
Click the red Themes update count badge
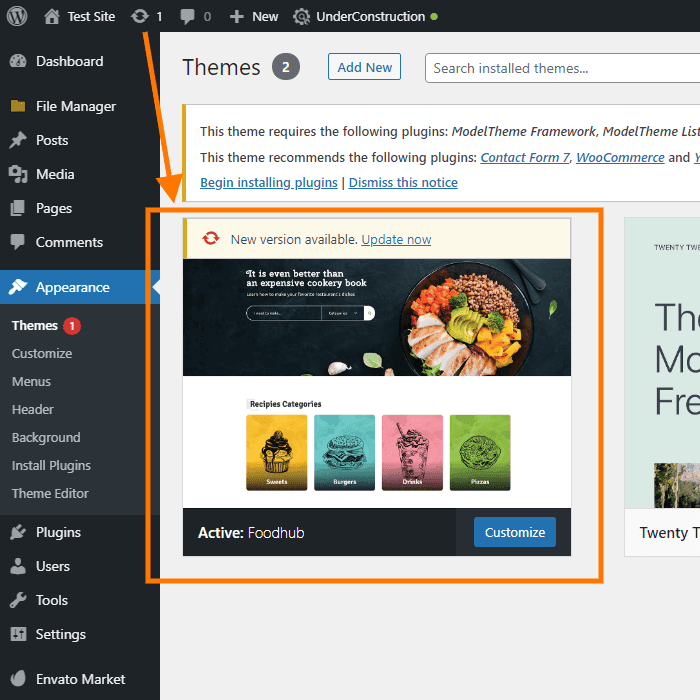[x=72, y=326]
